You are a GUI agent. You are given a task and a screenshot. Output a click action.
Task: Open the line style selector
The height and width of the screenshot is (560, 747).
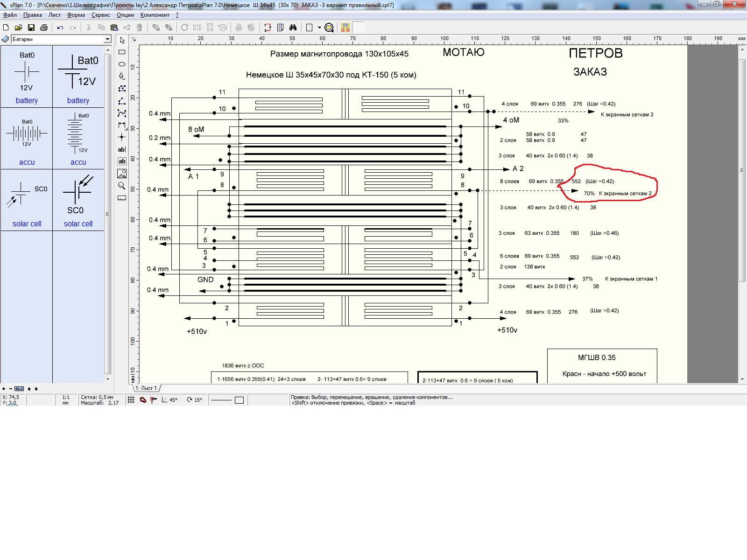221,400
